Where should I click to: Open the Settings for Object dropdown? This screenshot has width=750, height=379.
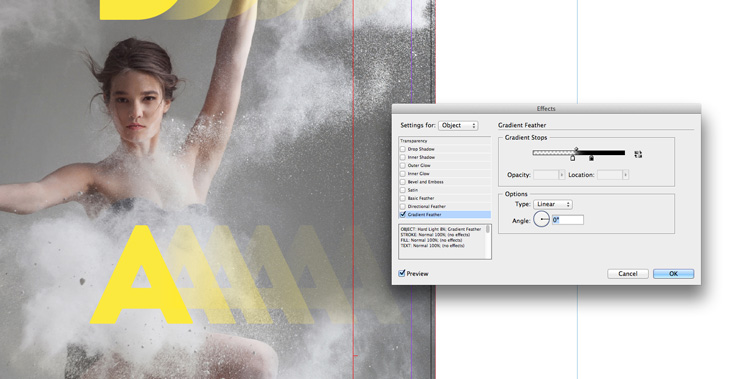458,125
